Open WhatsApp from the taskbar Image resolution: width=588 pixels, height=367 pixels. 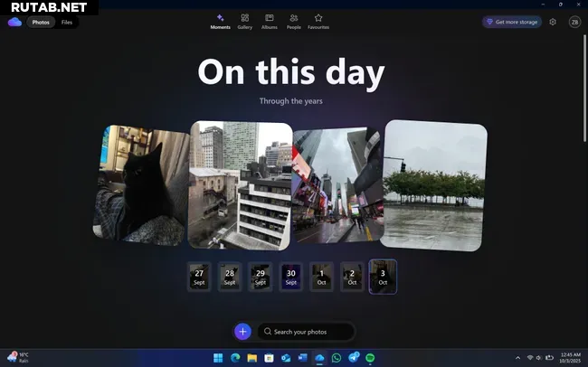[x=336, y=358]
